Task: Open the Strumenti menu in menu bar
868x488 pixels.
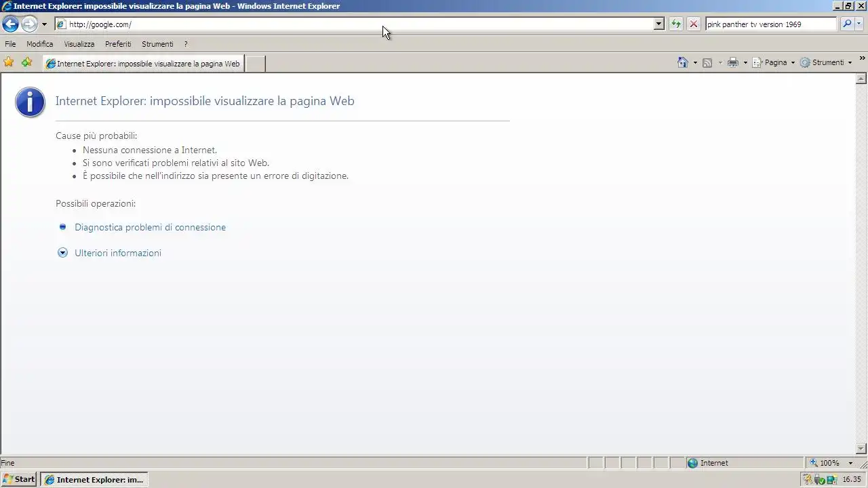Action: [x=157, y=44]
